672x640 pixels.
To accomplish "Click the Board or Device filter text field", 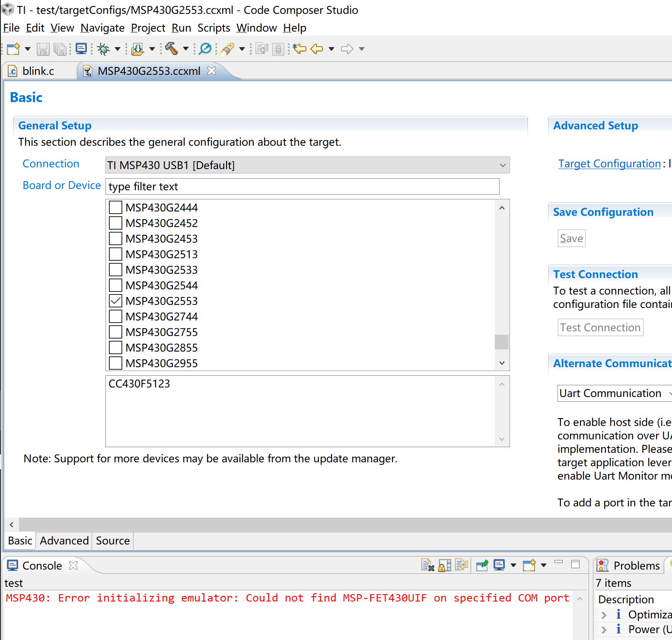I will 302,187.
